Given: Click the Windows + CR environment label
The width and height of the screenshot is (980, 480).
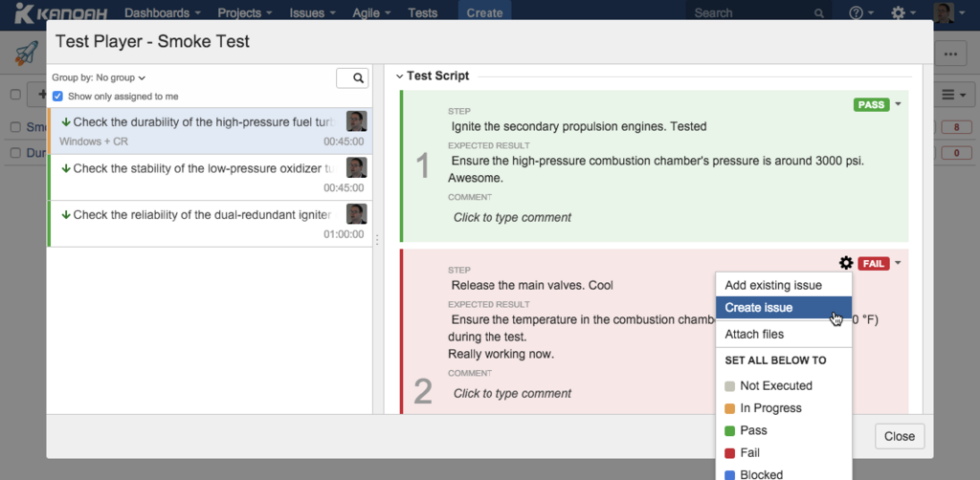Looking at the screenshot, I should coord(94,142).
